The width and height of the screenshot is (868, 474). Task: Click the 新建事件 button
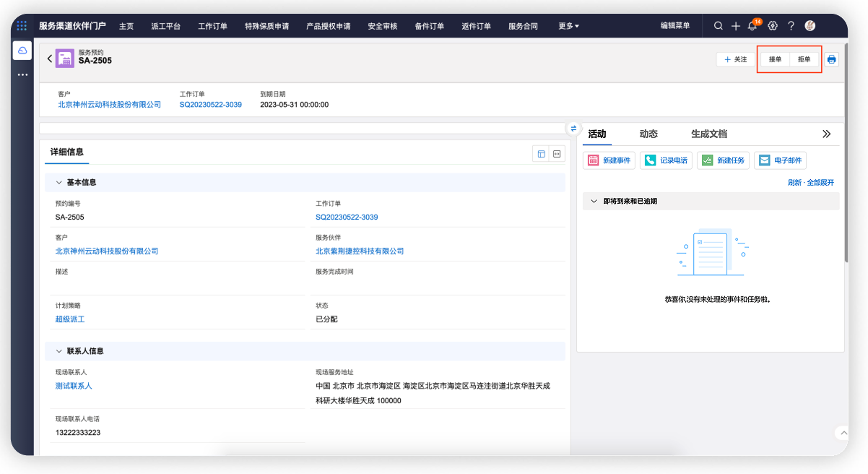point(609,160)
